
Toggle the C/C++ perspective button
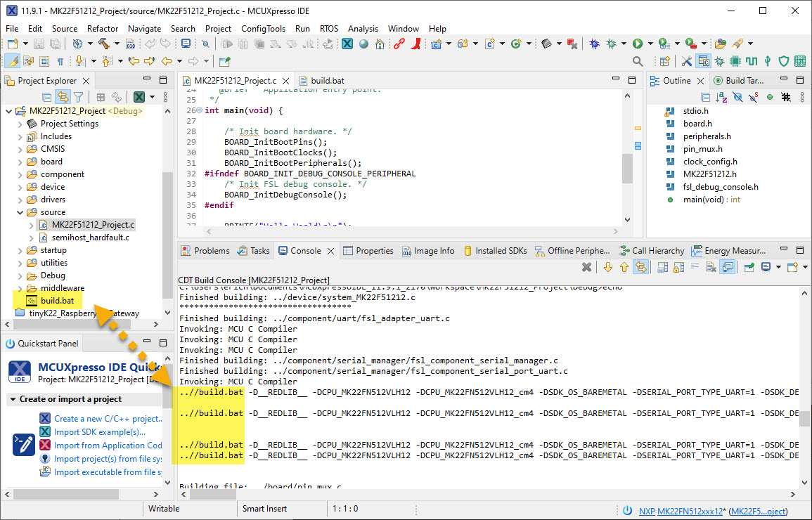703,62
